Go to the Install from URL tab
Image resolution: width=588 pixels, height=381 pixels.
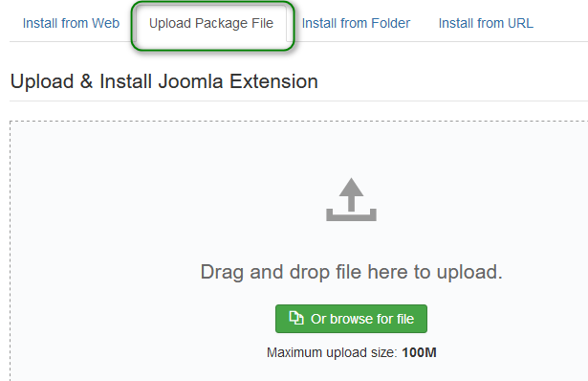[x=486, y=23]
